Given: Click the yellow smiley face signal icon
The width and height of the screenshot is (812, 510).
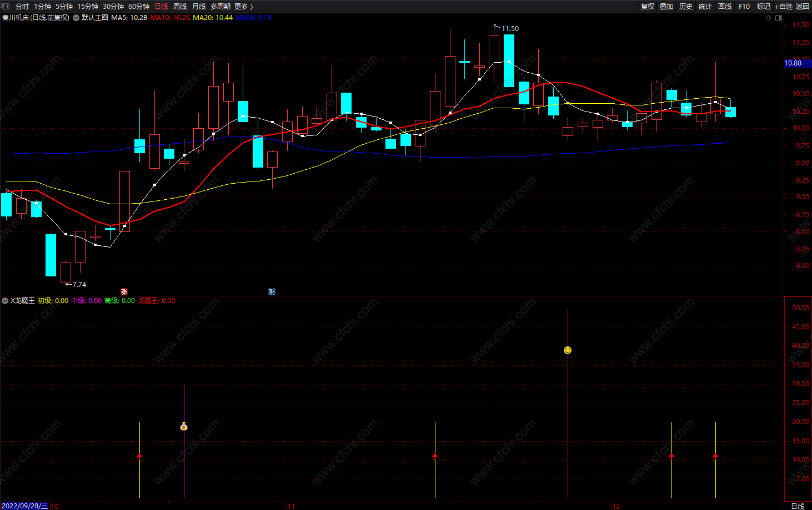Looking at the screenshot, I should [567, 350].
